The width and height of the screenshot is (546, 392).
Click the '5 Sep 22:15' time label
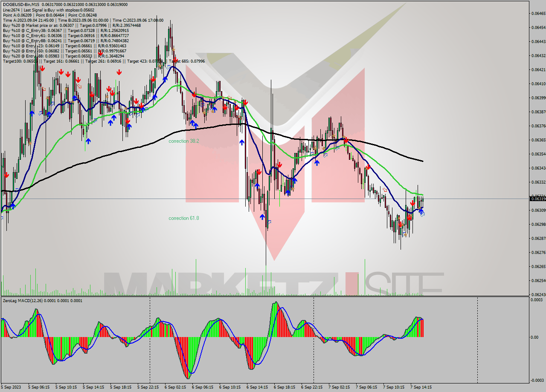(x=148, y=387)
